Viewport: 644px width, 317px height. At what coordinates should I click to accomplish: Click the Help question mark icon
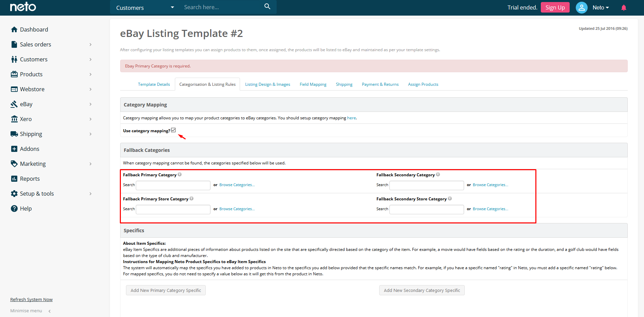[14, 209]
